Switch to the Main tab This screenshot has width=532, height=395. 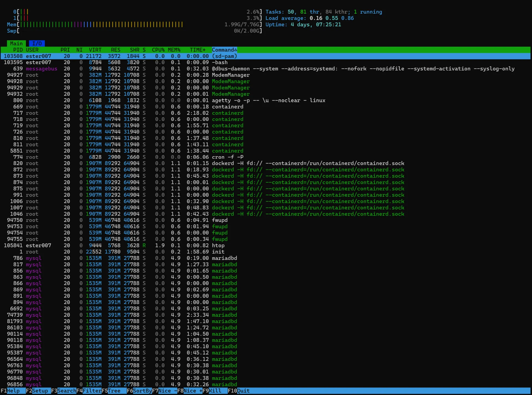[16, 44]
